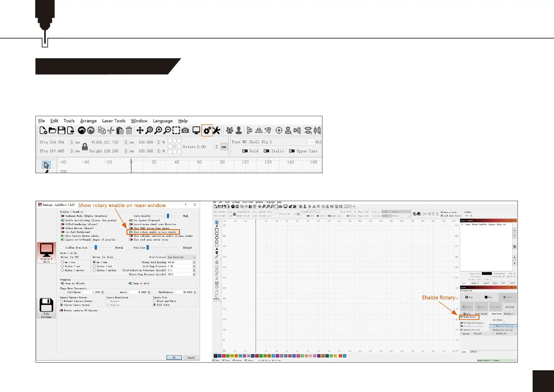This screenshot has width=554, height=392.
Task: Toggle Bold font switch
Action: click(245, 151)
